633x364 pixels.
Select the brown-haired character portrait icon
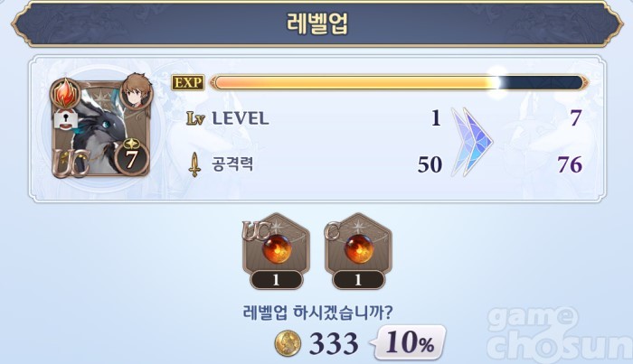137,92
